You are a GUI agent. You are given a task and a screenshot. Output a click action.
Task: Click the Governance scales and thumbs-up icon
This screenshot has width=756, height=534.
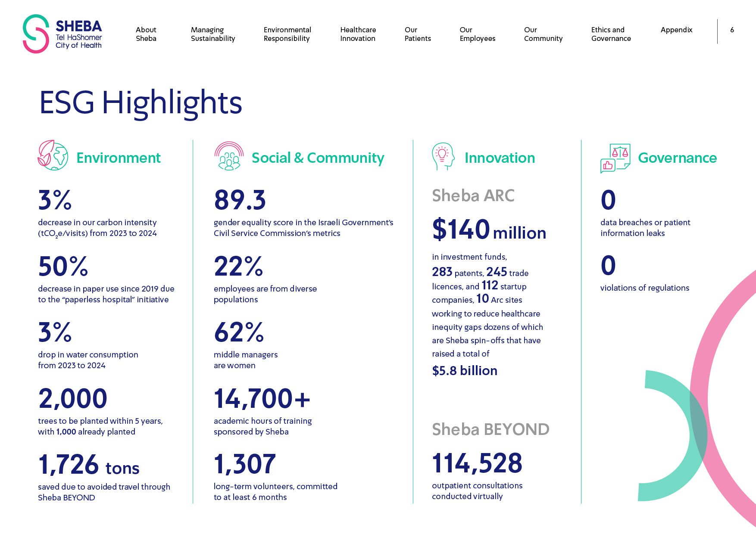[615, 158]
